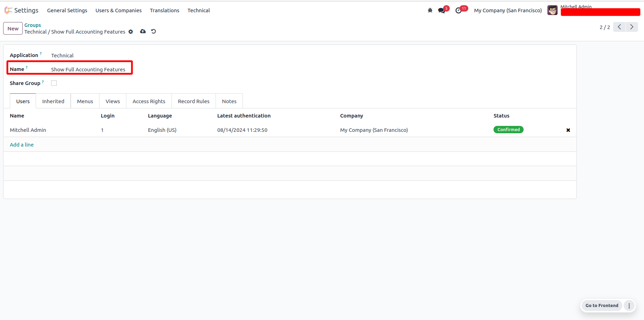Open the company switcher My Company (San Francisco)

(x=508, y=10)
